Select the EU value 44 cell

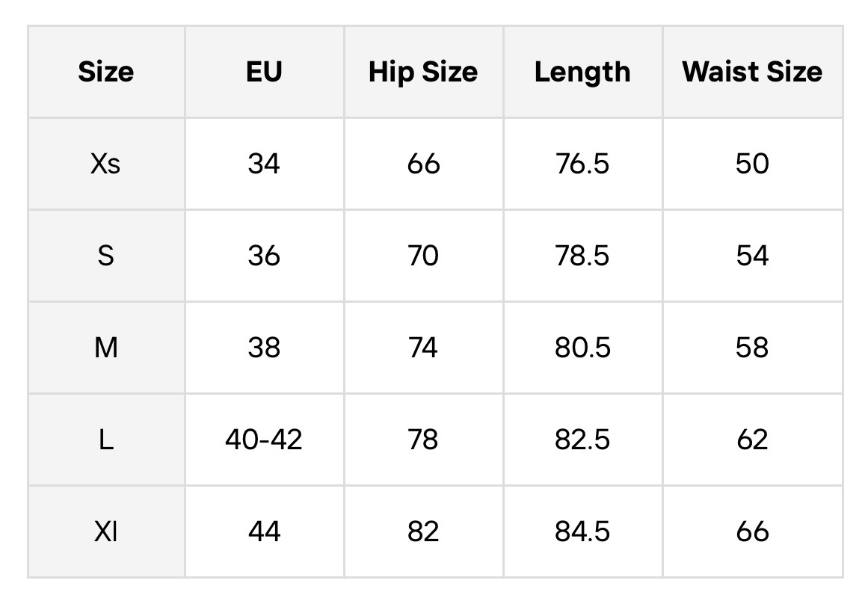click(x=264, y=531)
